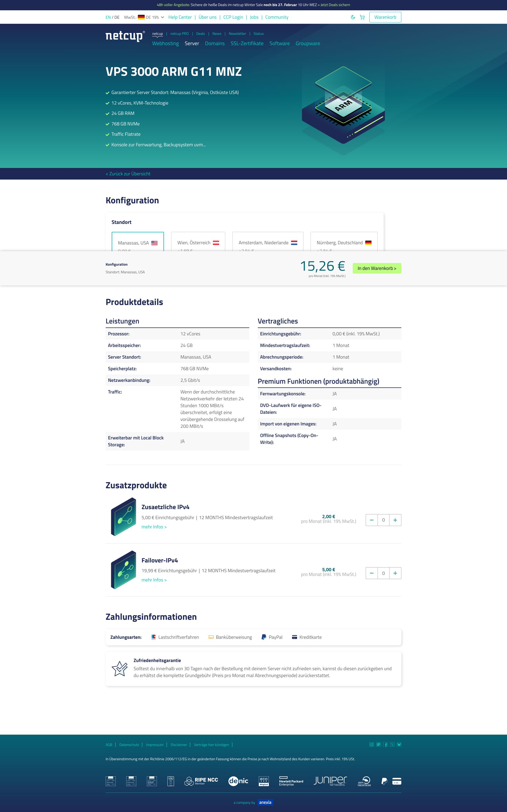The image size is (507, 812).
Task: Open the Datenschutz footer link
Action: [129, 745]
